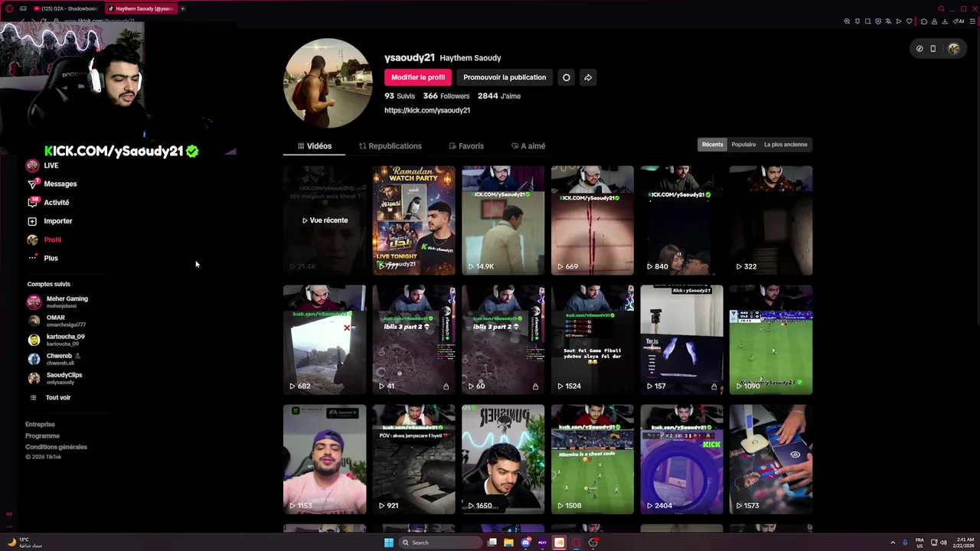This screenshot has width=980, height=551.
Task: Open video with 669 views
Action: [x=593, y=220]
